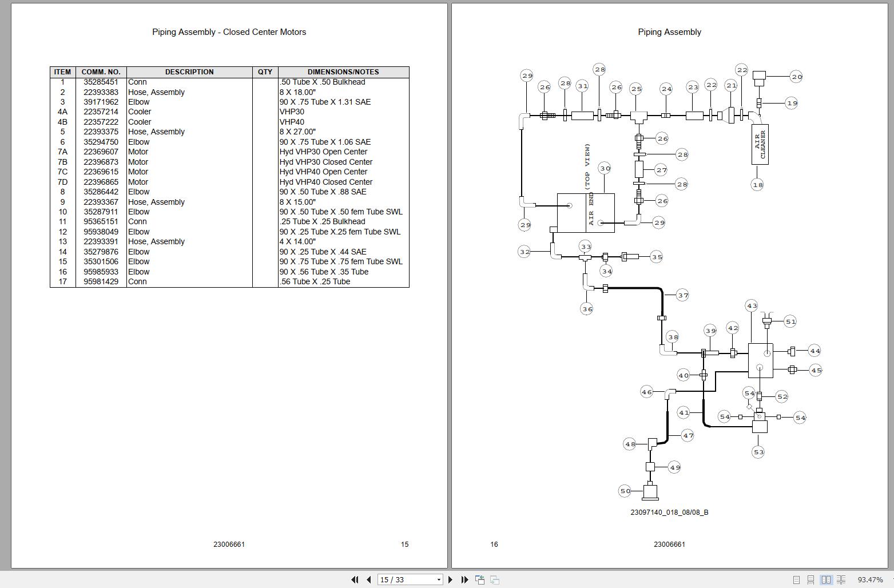Viewport: 894px width, 588px height.
Task: Click drawing number 23097140_018_08/08_B
Action: click(x=669, y=512)
